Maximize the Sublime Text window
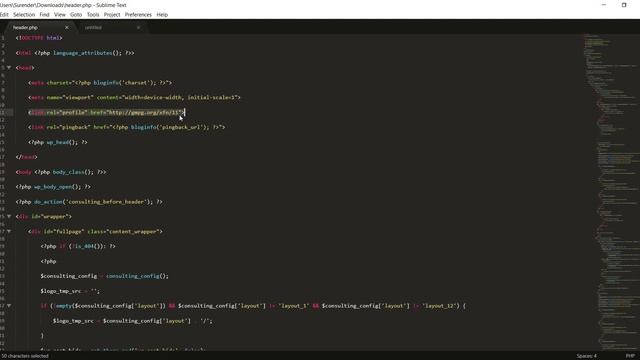 click(624, 5)
